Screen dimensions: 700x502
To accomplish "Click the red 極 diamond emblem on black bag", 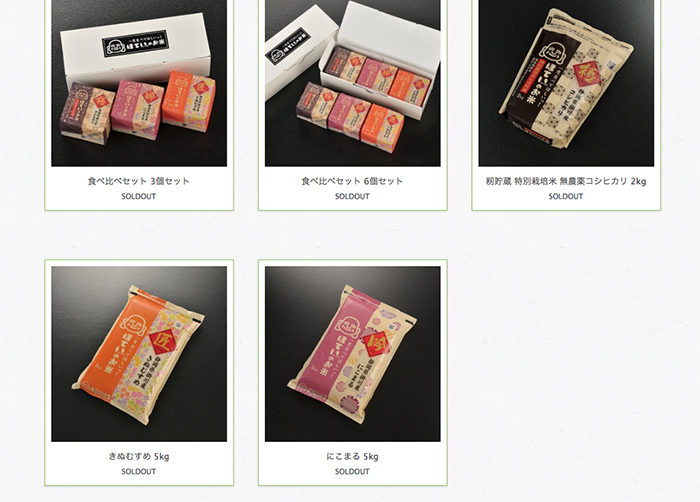I will 587,72.
